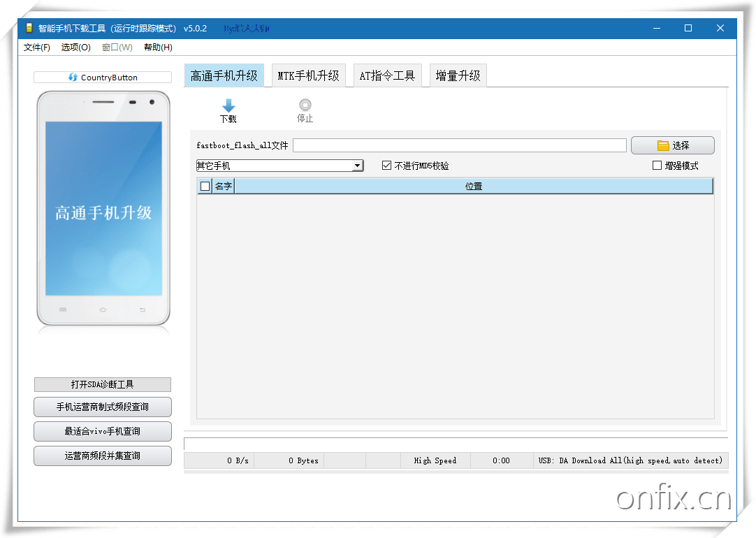Toggle the 不进行MD5校验 checkbox
The image size is (756, 538).
point(387,166)
